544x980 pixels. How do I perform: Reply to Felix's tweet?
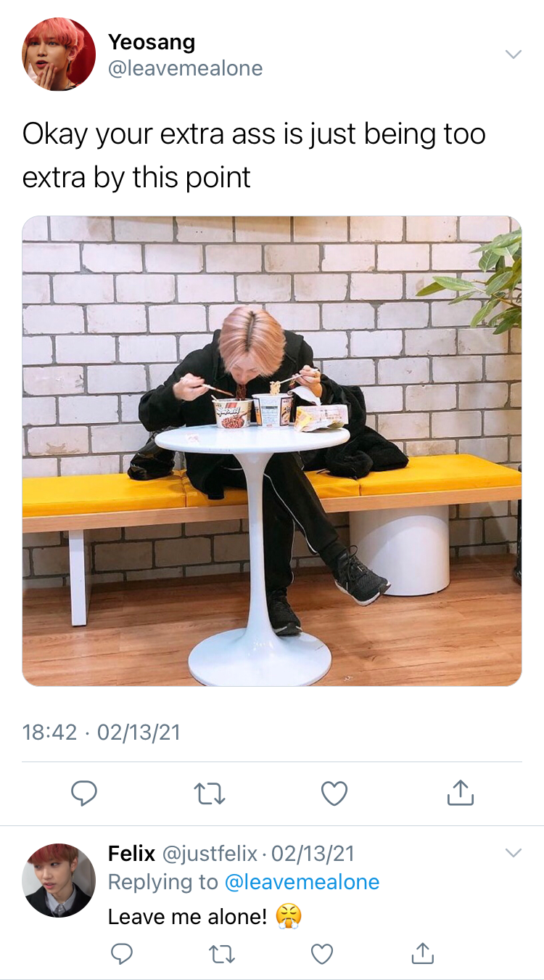tap(121, 954)
